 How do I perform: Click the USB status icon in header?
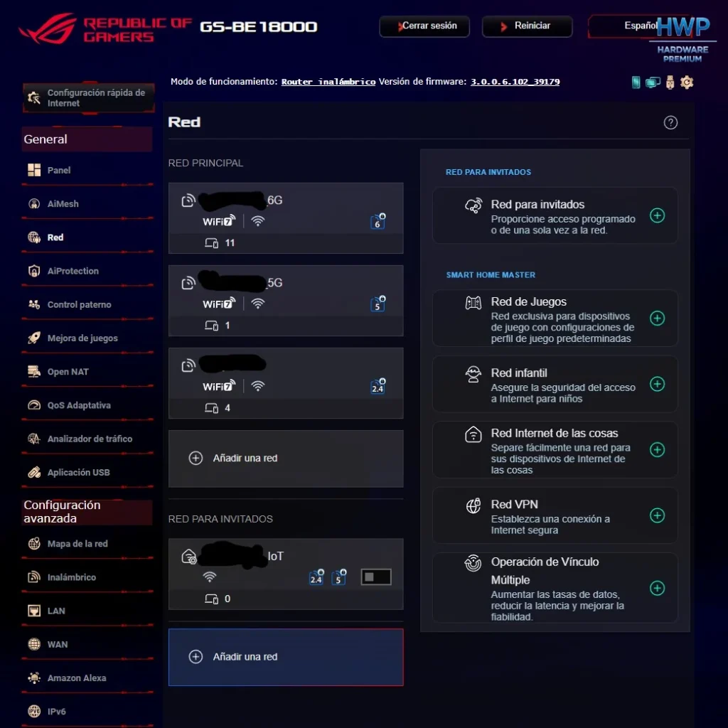pos(670,82)
